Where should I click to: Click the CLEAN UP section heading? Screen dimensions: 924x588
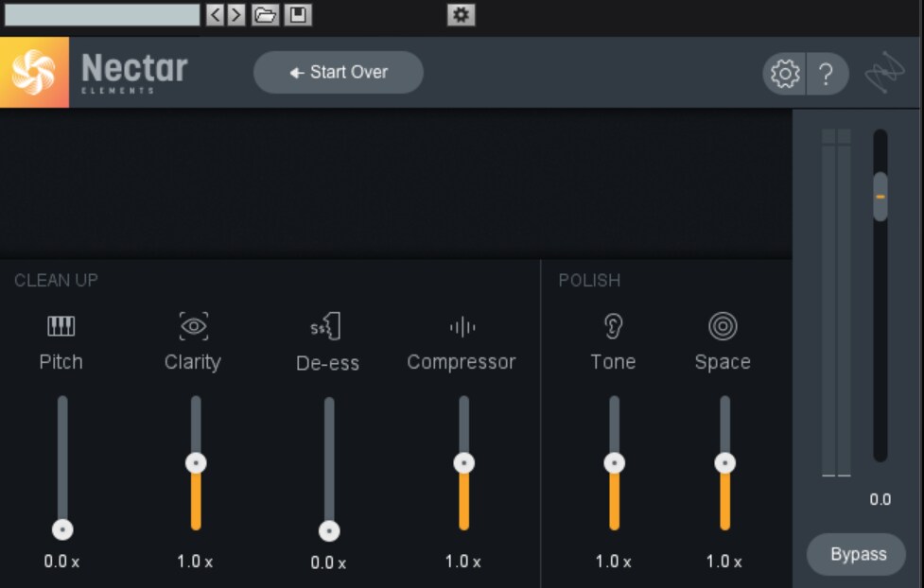(x=56, y=281)
